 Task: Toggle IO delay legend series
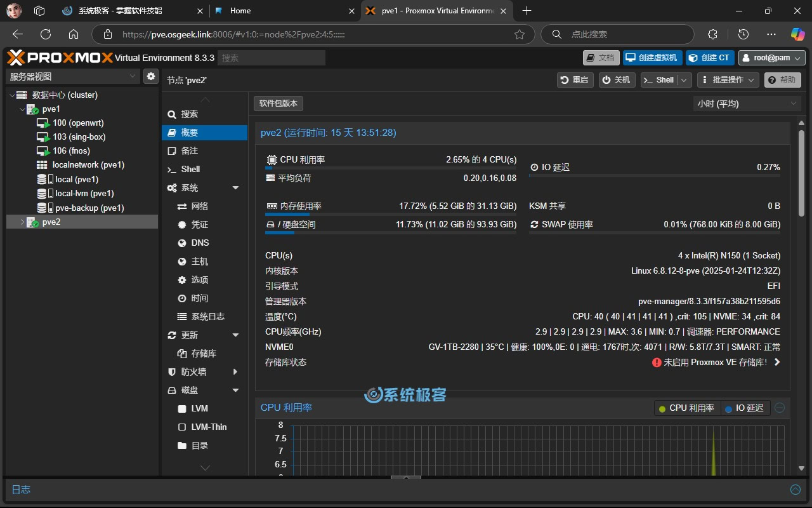[745, 408]
